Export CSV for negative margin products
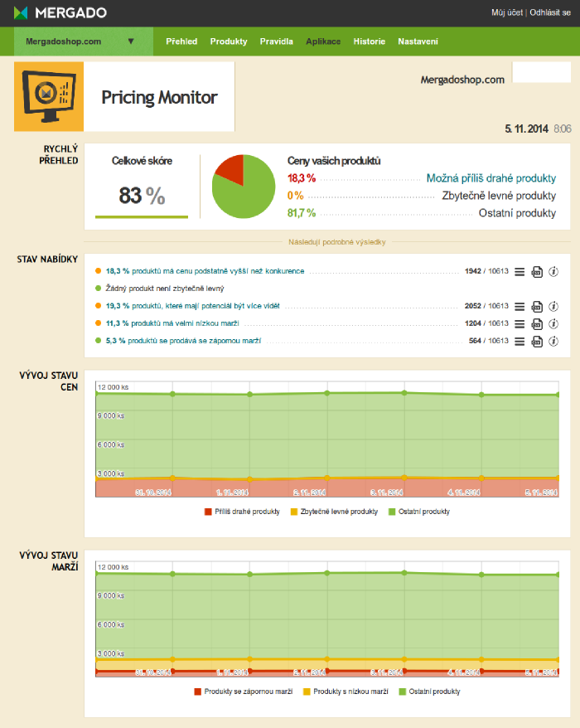This screenshot has height=728, width=580. (537, 342)
